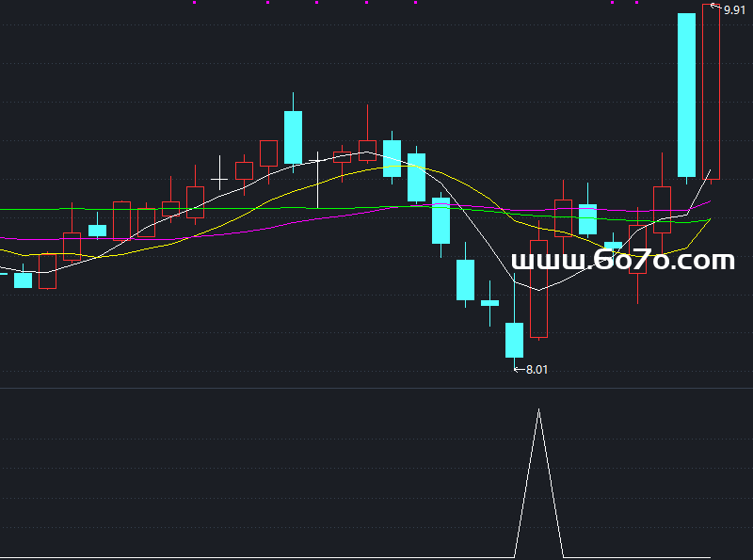The width and height of the screenshot is (753, 560).
Task: Select the lowest cyan candle above 8.01
Action: click(x=514, y=340)
